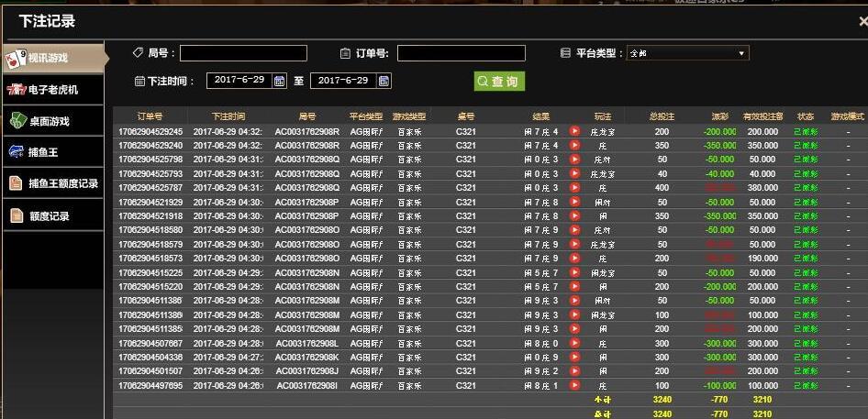Click into the 局号 input field
This screenshot has height=419, width=868.
(243, 53)
